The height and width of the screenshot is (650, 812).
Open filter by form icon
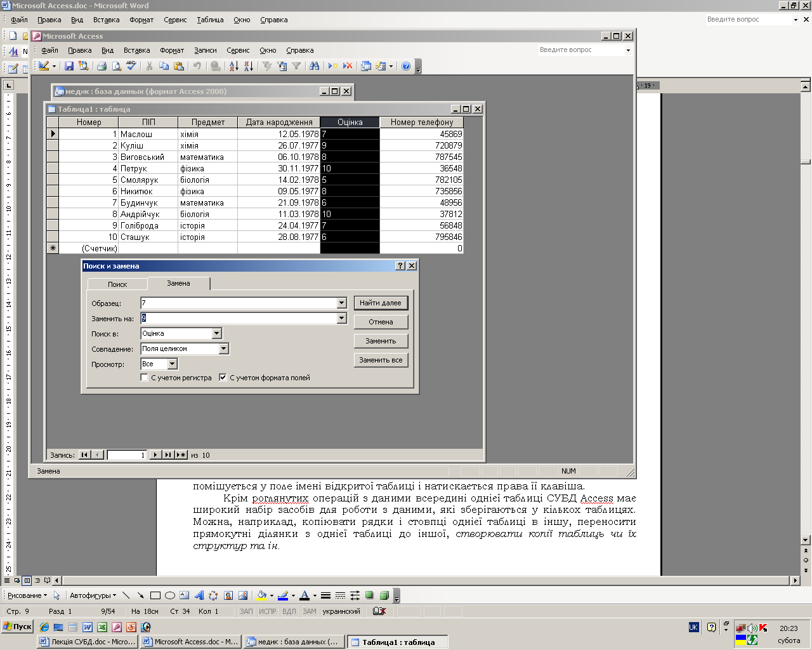tap(282, 66)
